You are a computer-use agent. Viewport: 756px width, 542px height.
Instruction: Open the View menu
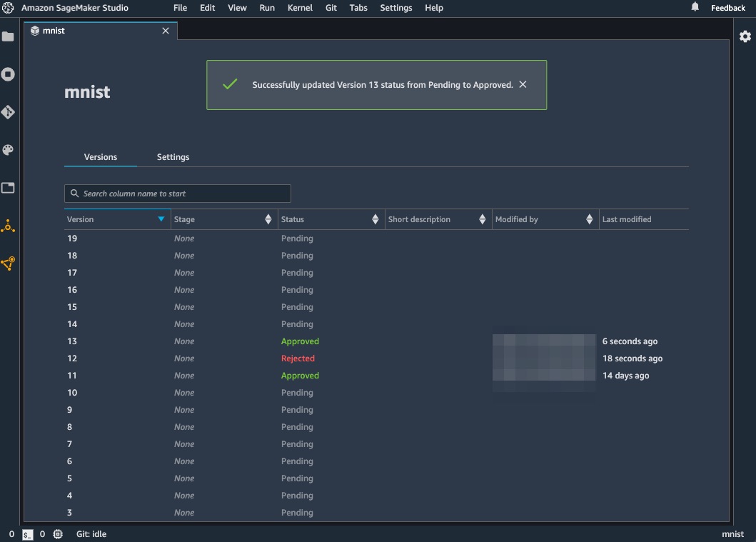(x=237, y=8)
